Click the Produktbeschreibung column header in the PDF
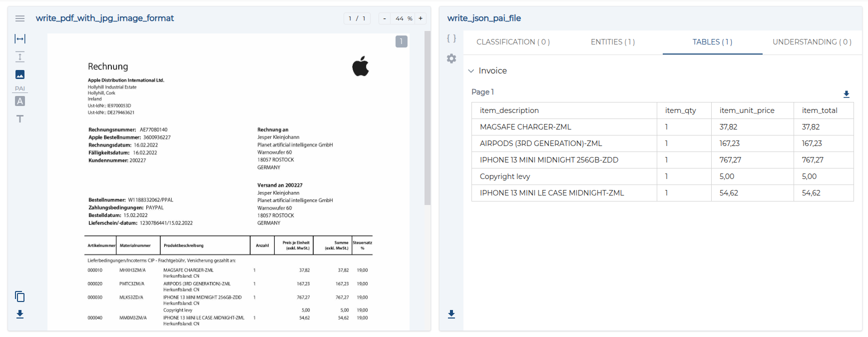Screen dimensions: 868x337 click(183, 245)
